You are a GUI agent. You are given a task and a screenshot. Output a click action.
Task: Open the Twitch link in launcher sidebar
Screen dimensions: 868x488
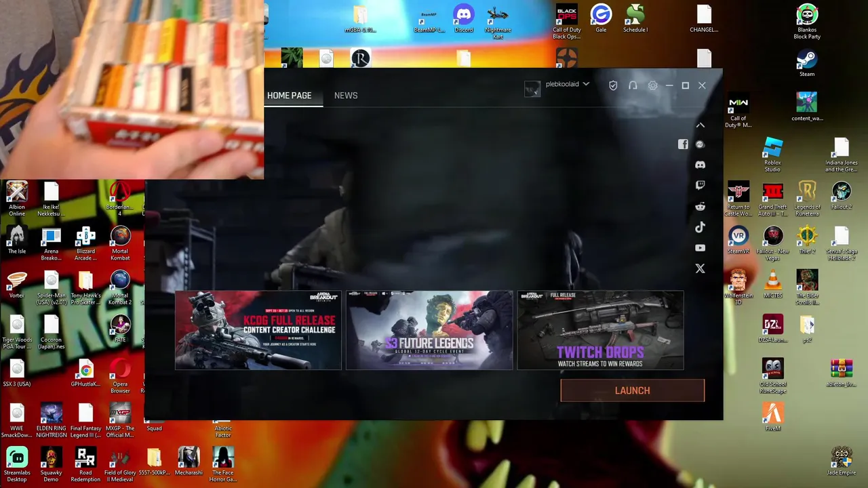(x=700, y=185)
